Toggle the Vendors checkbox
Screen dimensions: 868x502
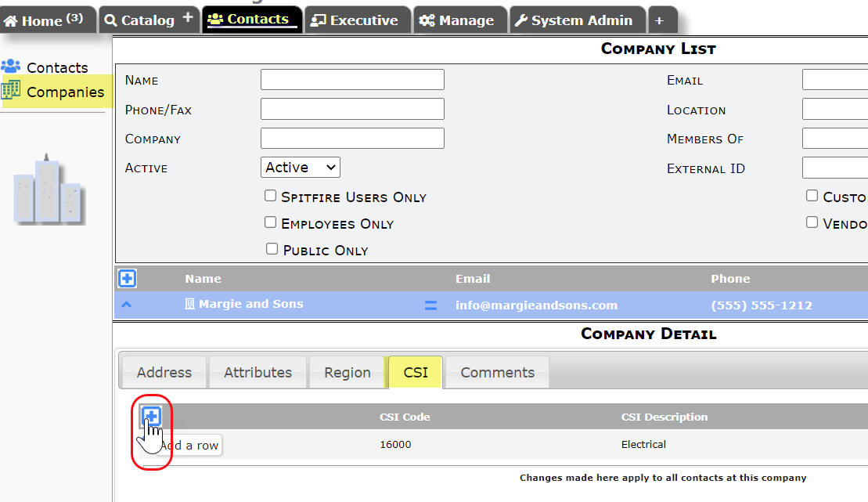[812, 222]
